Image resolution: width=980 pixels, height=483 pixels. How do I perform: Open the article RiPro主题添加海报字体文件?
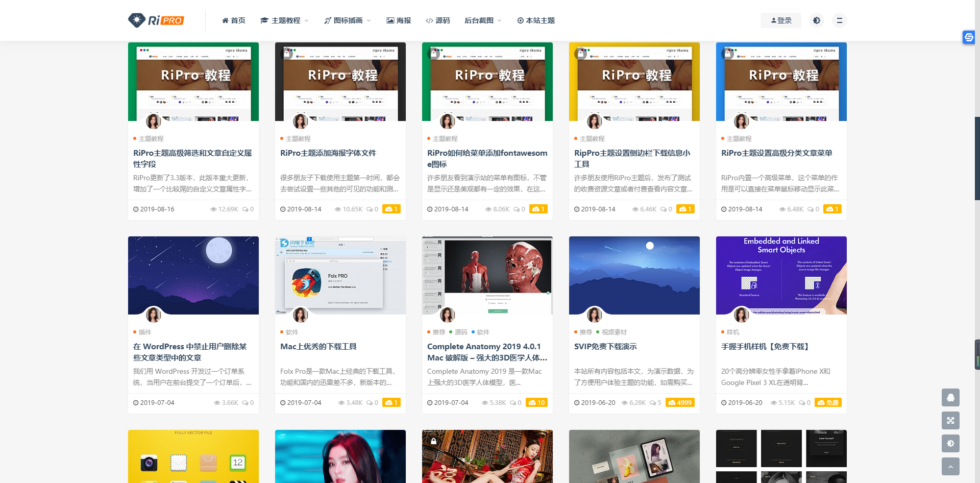pos(328,153)
